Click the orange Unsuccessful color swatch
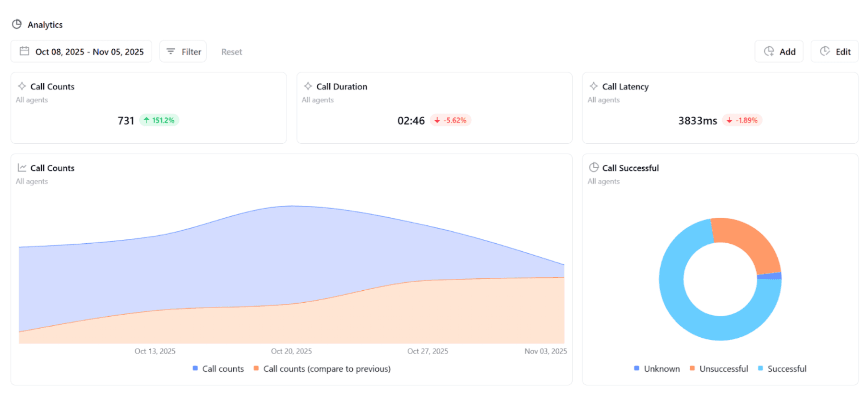868x394 pixels. coord(692,369)
